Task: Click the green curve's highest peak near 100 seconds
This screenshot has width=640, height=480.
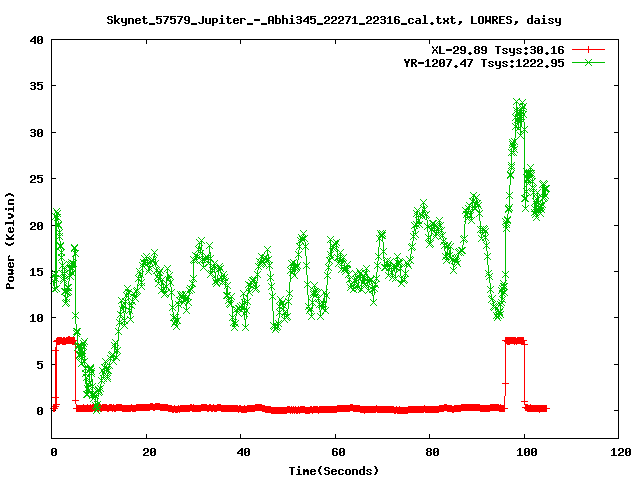Action: pos(518,105)
